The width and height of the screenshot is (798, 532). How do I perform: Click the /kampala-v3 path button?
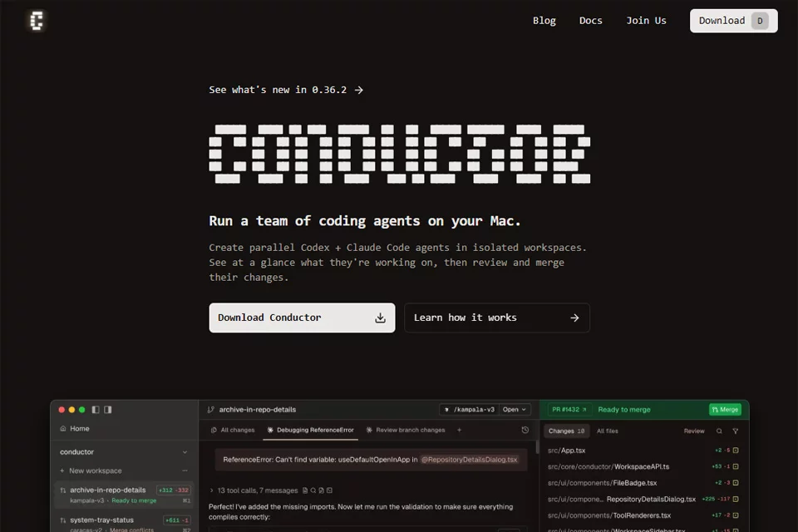(x=470, y=410)
